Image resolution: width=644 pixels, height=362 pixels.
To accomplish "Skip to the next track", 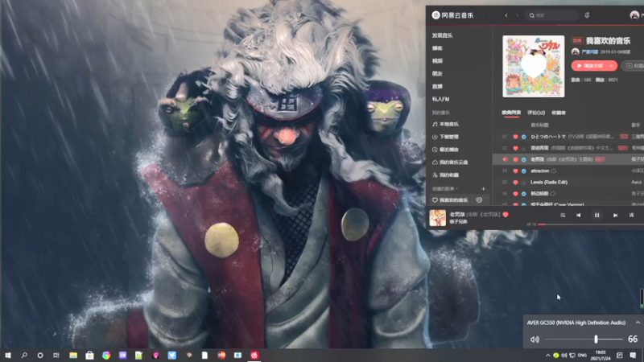I will coord(615,215).
